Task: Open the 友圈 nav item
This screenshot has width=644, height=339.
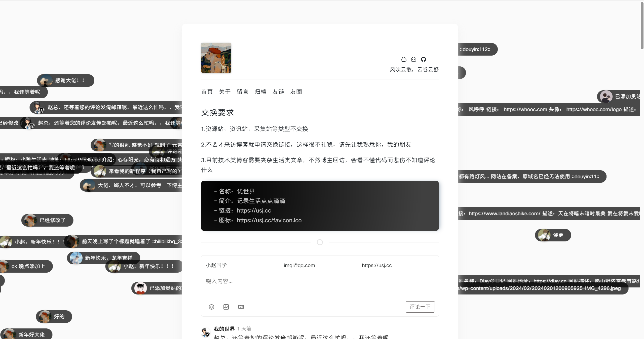Action: pos(296,92)
